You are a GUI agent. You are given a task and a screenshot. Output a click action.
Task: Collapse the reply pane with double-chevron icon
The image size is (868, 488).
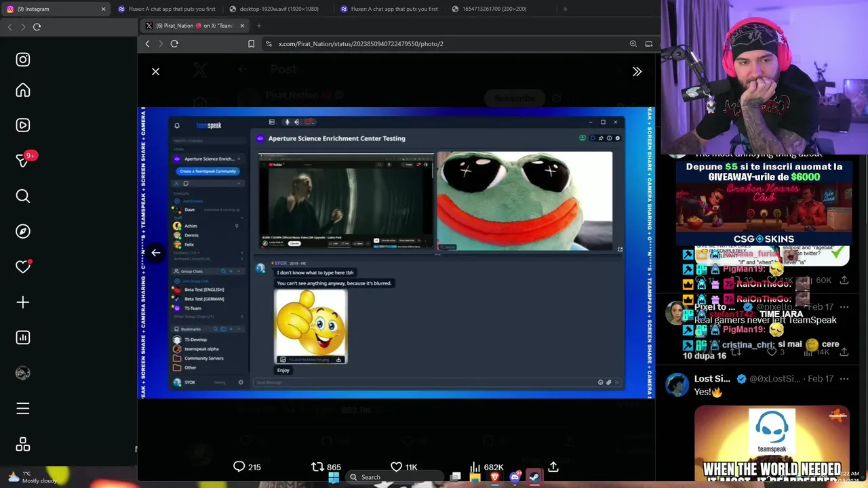click(x=637, y=71)
